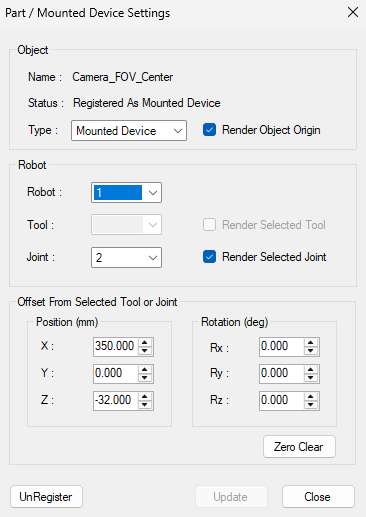Screen dimensions: 366x517
Task: Click the Rx rotation input field
Action: click(x=281, y=346)
